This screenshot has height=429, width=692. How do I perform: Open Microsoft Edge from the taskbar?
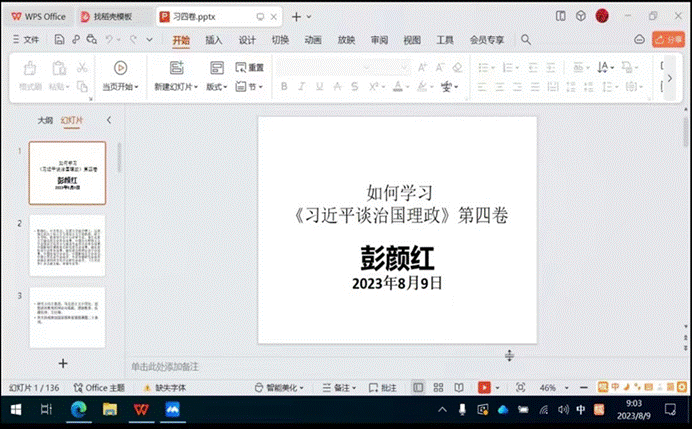point(79,410)
